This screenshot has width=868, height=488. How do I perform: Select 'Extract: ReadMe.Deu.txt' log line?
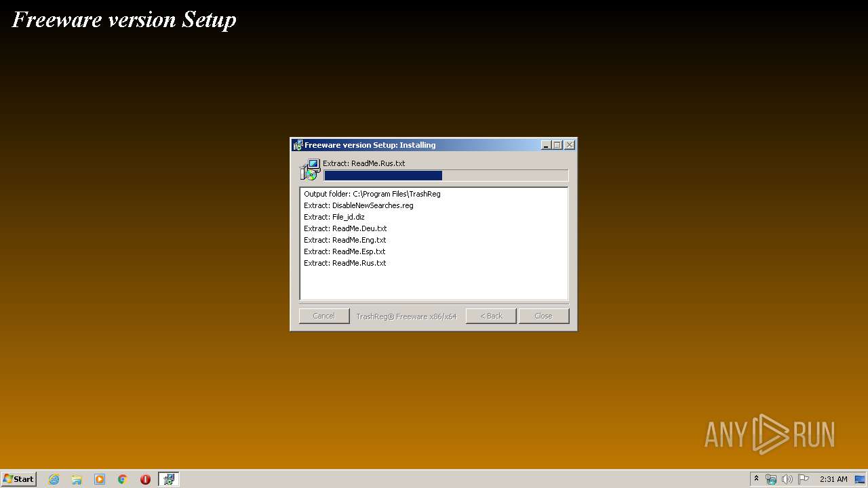(x=345, y=228)
